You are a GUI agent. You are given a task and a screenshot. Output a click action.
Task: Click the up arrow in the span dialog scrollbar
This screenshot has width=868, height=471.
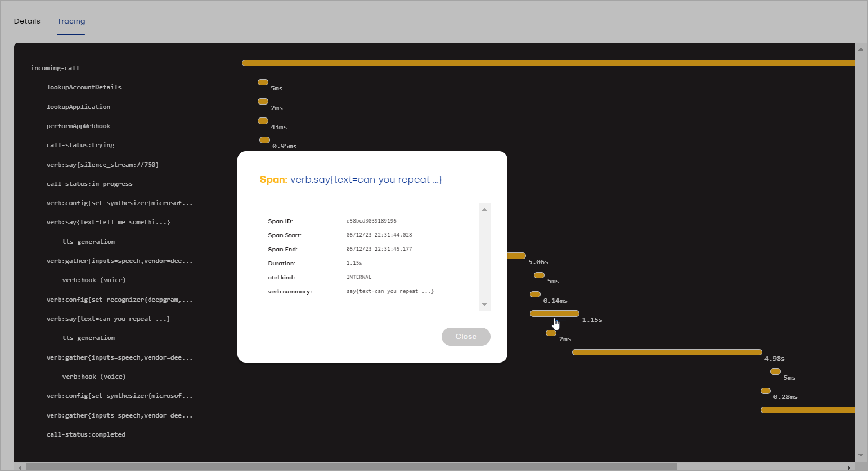click(484, 209)
